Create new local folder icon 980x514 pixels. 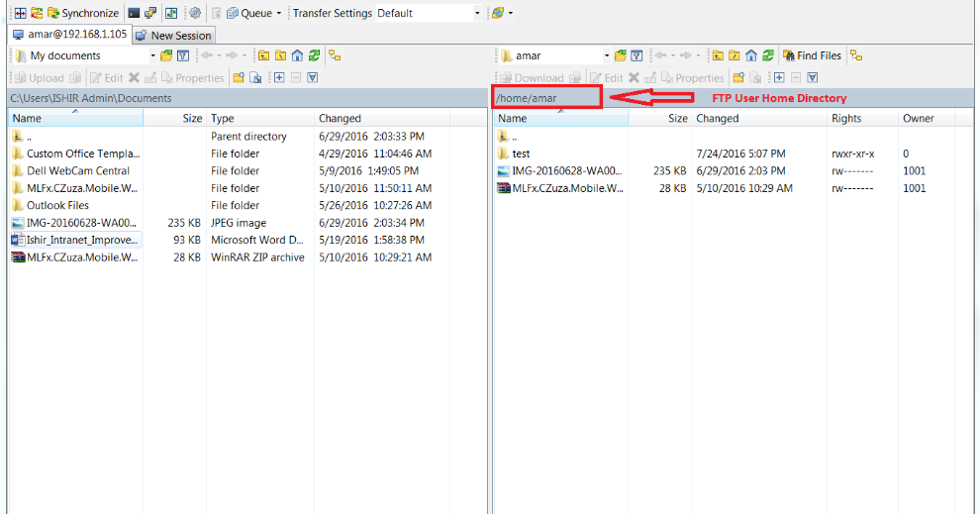pos(239,77)
